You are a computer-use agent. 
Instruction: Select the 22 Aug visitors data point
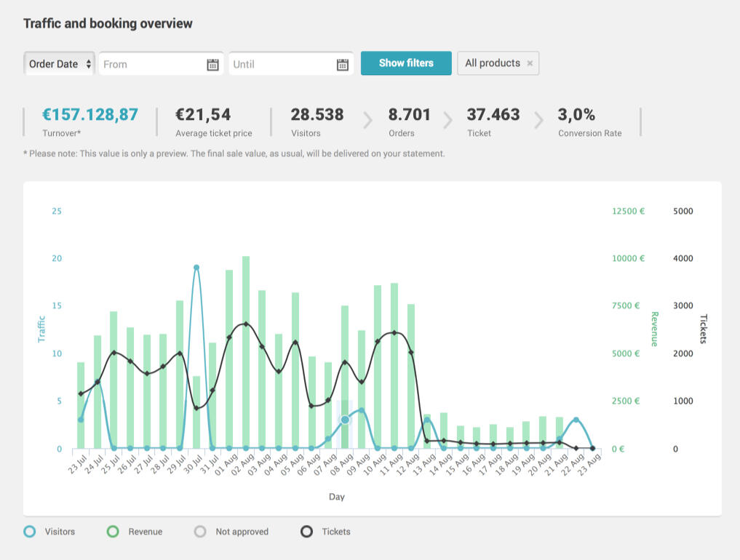click(576, 420)
